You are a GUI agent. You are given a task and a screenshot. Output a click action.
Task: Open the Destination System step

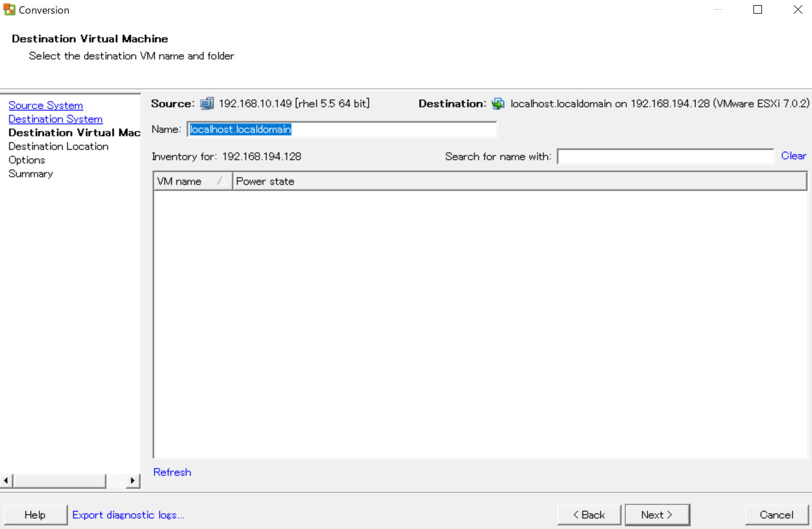(55, 119)
